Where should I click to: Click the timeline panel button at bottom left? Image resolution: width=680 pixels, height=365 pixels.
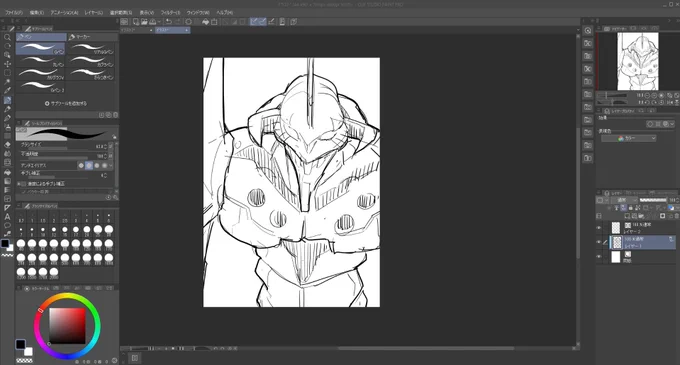[135, 358]
